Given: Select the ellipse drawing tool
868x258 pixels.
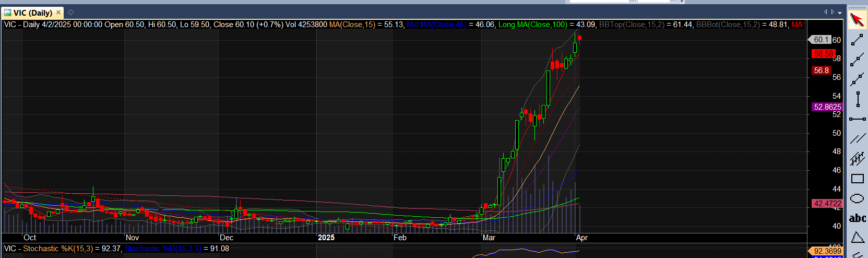Looking at the screenshot, I should (x=857, y=198).
